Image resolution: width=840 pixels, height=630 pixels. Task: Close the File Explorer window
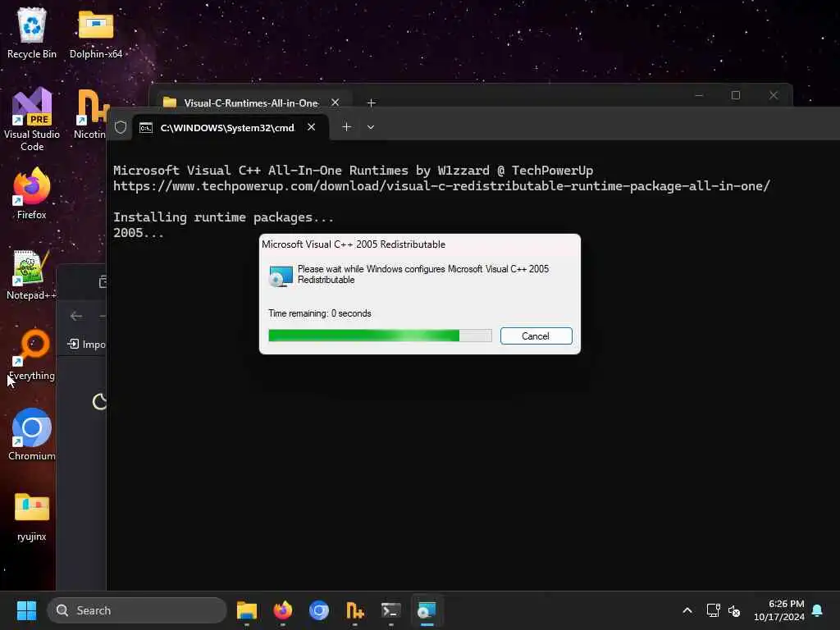773,95
